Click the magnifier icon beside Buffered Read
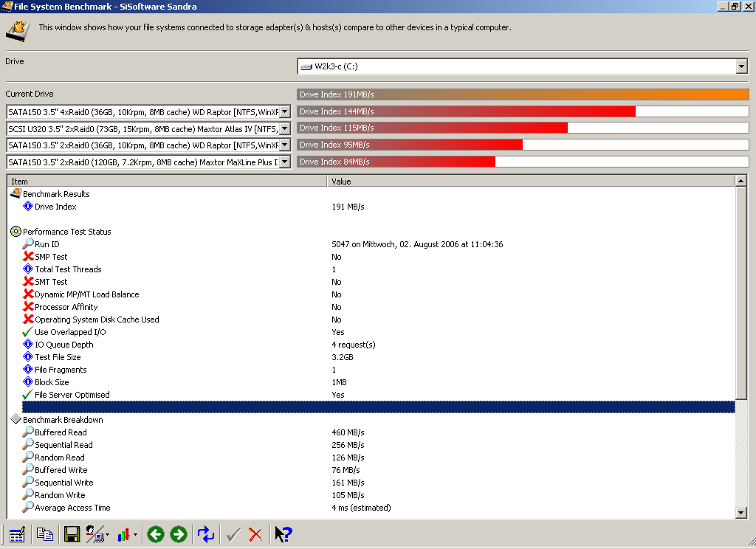Screen dimensions: 756x549 coord(28,432)
